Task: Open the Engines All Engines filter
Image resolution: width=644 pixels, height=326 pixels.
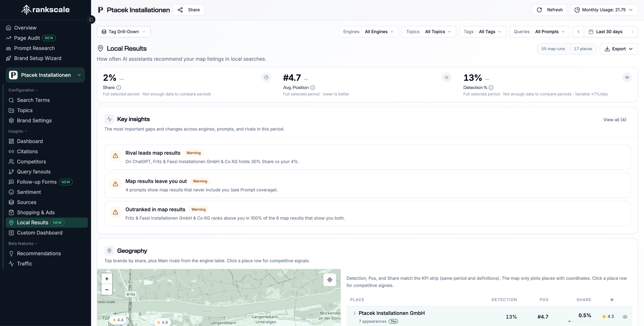Action: tap(369, 32)
